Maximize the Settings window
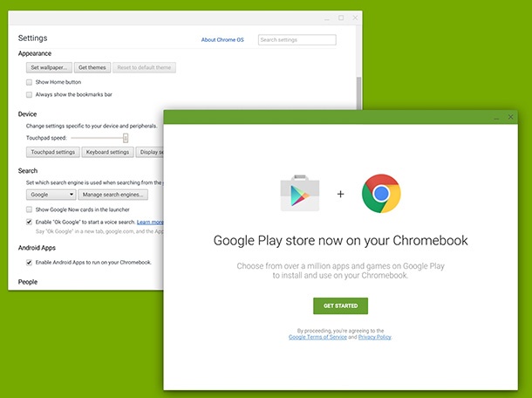The height and width of the screenshot is (398, 532). coord(341,17)
